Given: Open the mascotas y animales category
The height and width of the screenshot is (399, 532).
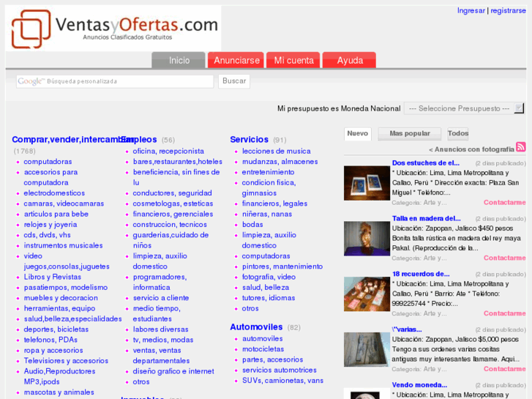Looking at the screenshot, I should 59,392.
